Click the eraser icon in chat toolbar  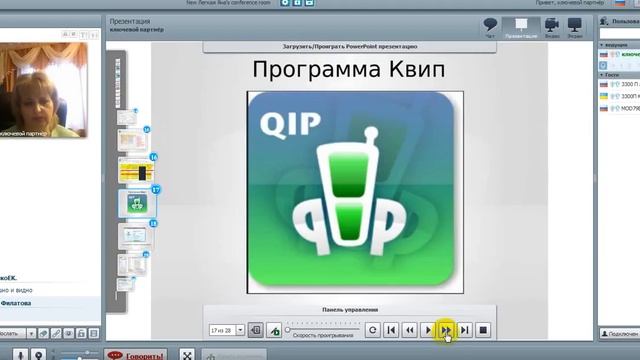43,333
